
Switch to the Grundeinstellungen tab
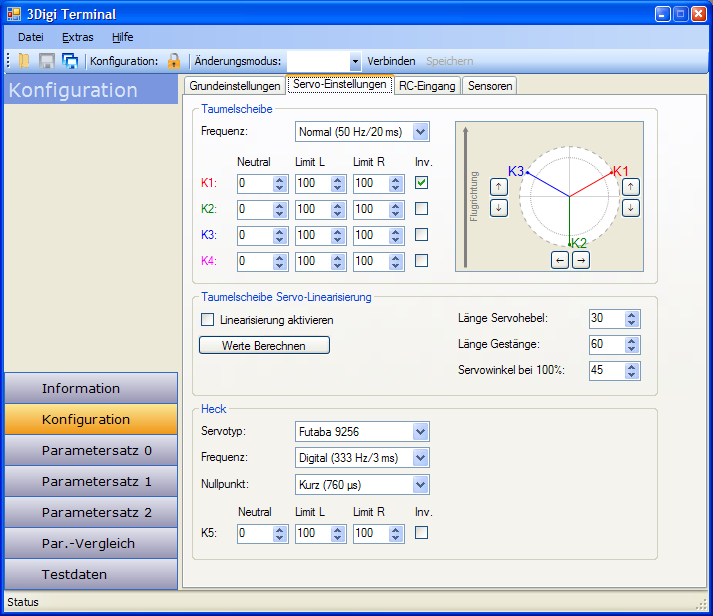[235, 86]
